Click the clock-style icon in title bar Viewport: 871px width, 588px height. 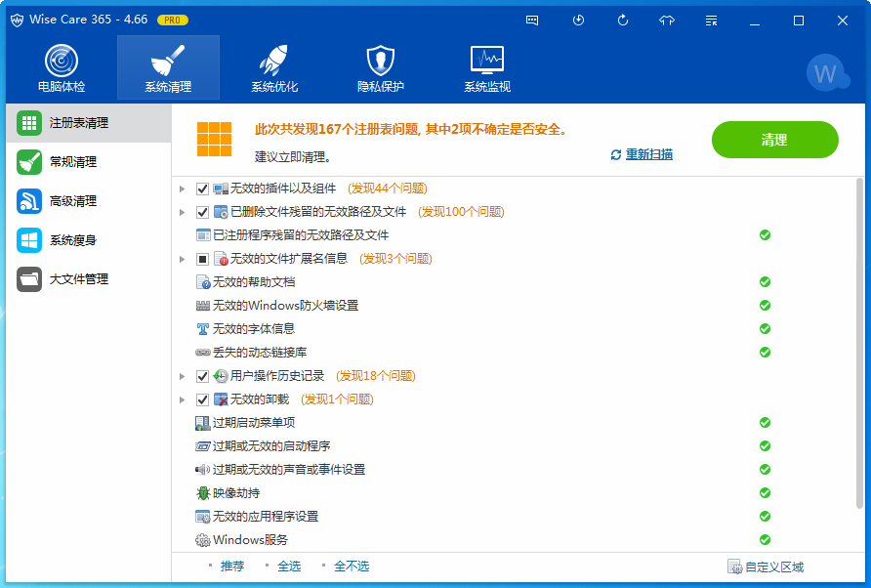point(578,21)
